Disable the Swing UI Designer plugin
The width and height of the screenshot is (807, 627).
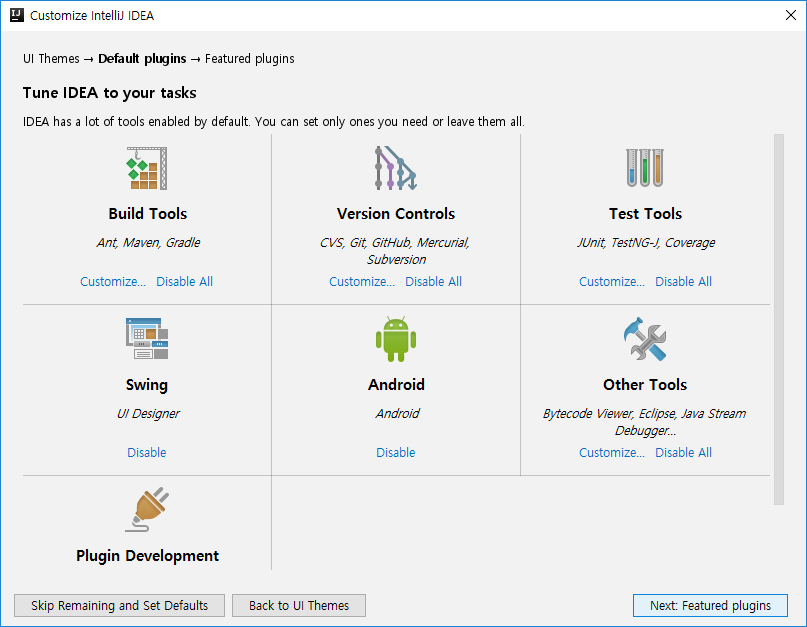coord(147,453)
